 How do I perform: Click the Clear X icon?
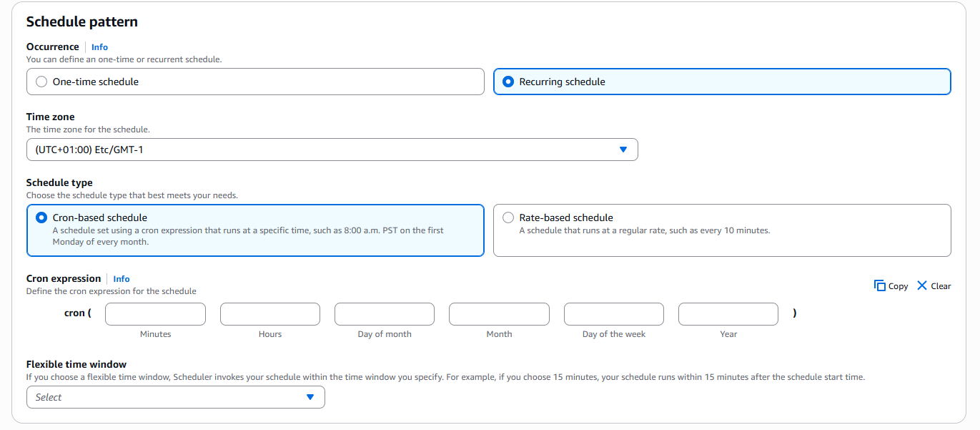[921, 285]
